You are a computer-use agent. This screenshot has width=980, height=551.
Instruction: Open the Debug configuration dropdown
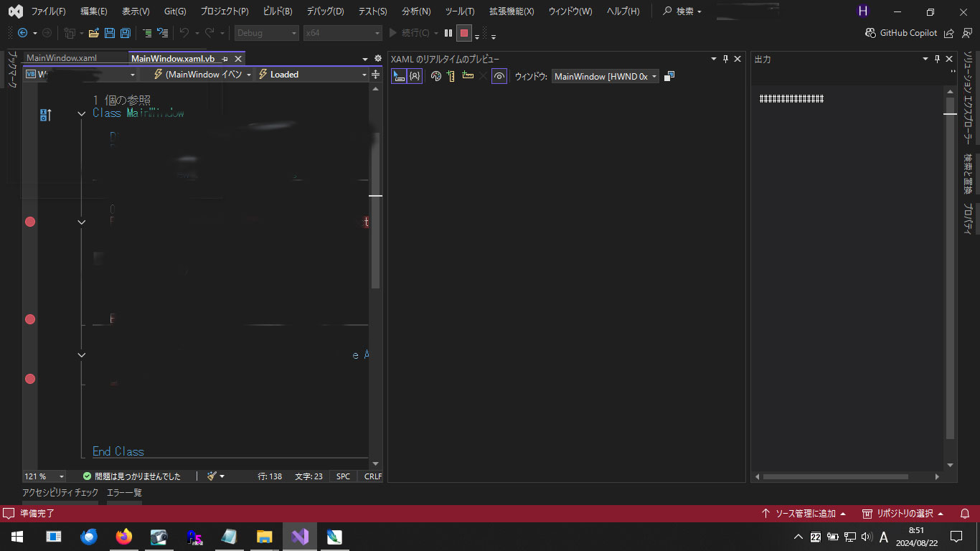point(266,33)
